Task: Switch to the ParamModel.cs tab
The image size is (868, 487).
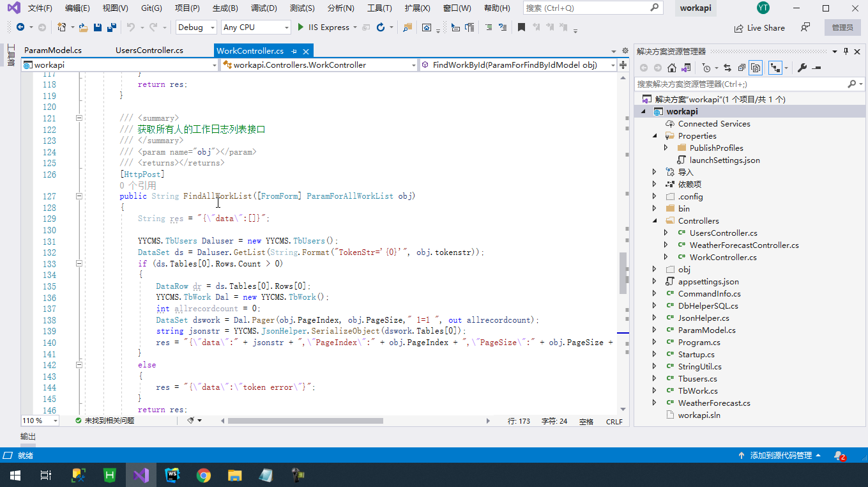Action: click(53, 50)
